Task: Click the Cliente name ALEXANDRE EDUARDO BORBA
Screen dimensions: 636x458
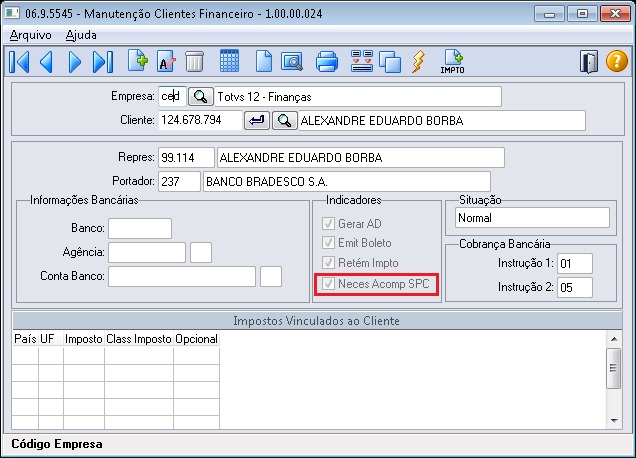Action: click(x=442, y=120)
